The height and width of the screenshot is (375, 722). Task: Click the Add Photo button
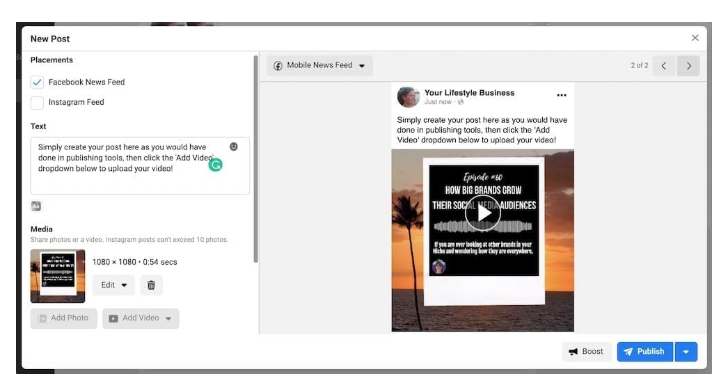64,318
